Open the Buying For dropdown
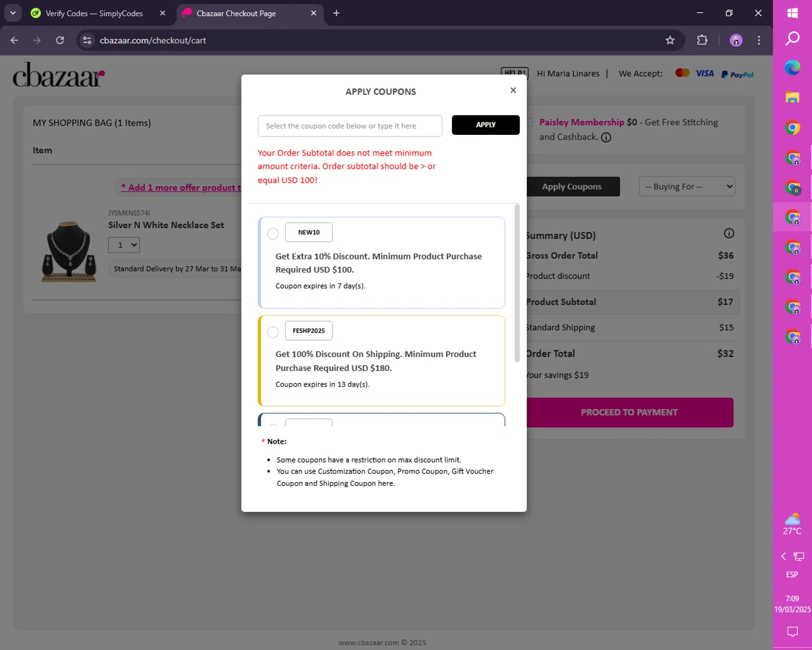This screenshot has width=812, height=650. point(687,186)
